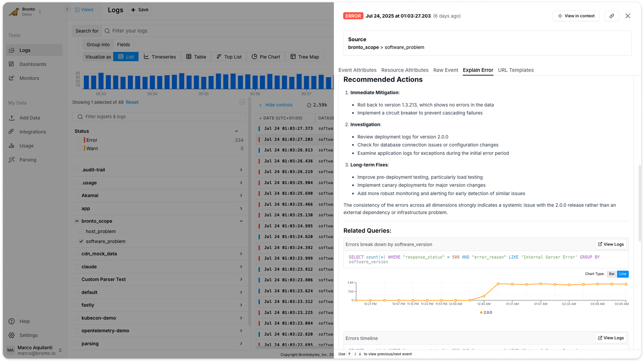Visualize as Table
644x362 pixels.
pos(196,57)
